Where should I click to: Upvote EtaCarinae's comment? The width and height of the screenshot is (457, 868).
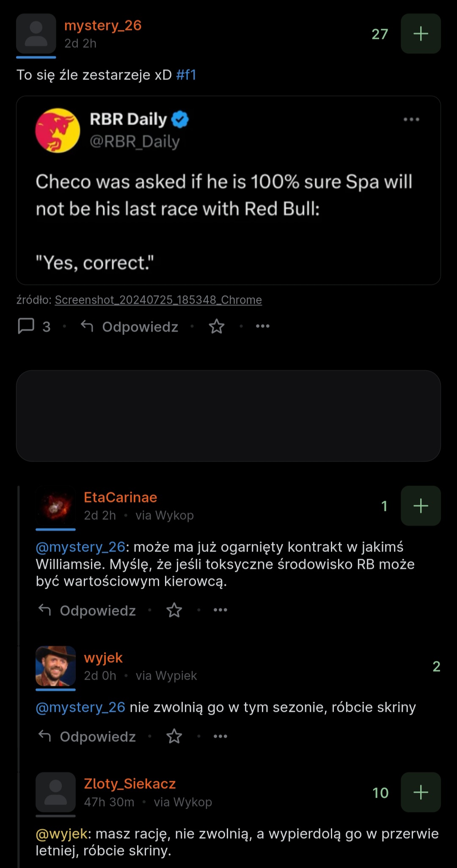[421, 506]
